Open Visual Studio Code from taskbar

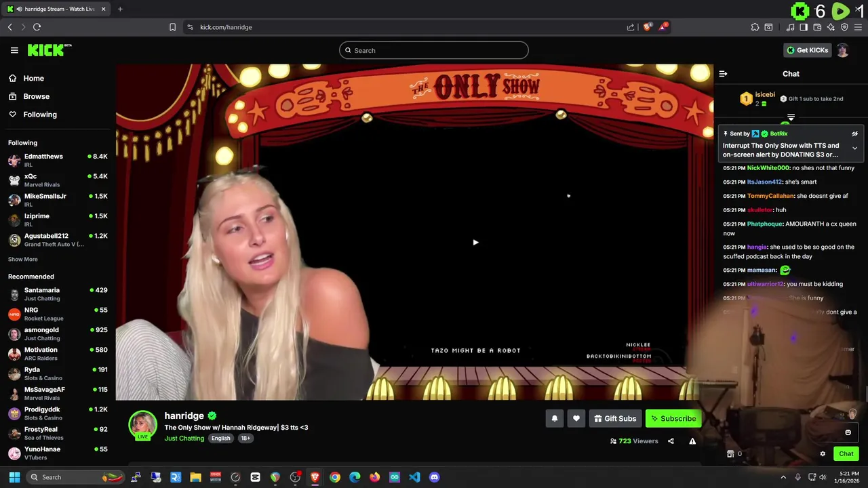pyautogui.click(x=414, y=477)
